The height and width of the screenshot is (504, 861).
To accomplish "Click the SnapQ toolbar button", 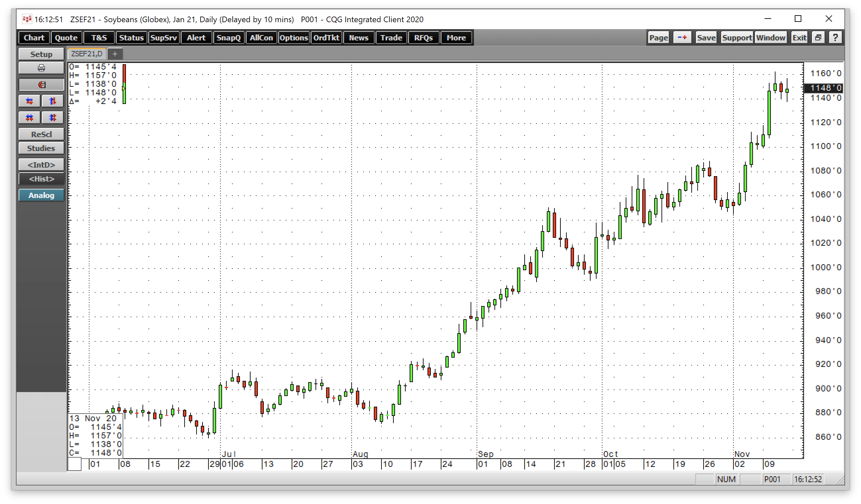I will tap(229, 37).
